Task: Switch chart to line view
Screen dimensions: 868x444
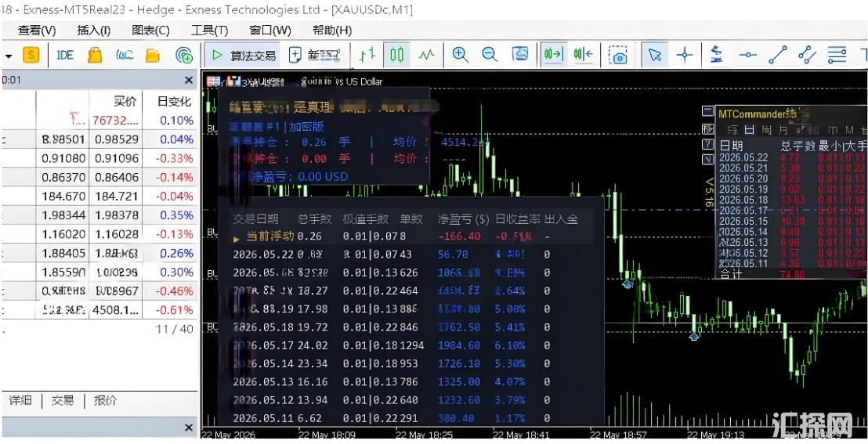Action: 426,55
